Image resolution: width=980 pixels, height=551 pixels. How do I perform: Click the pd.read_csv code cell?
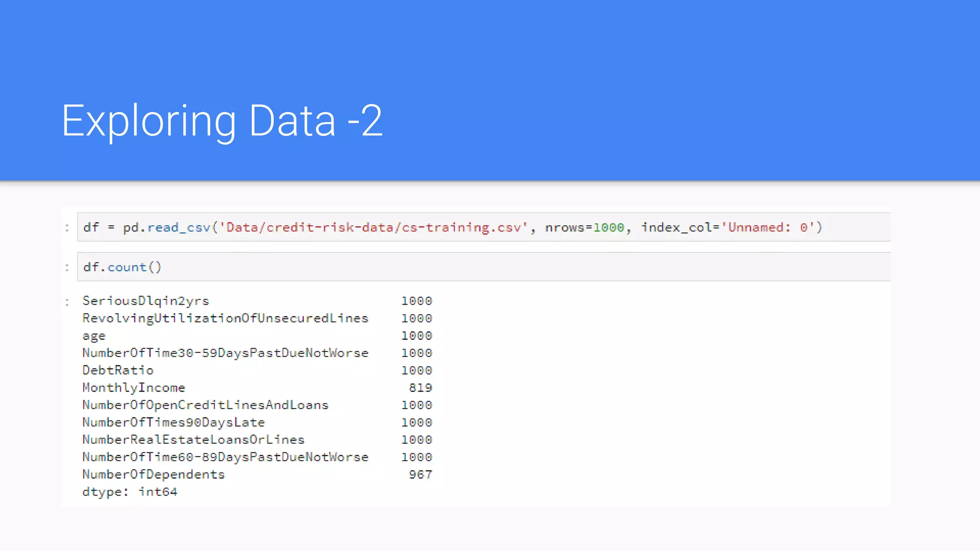point(483,227)
